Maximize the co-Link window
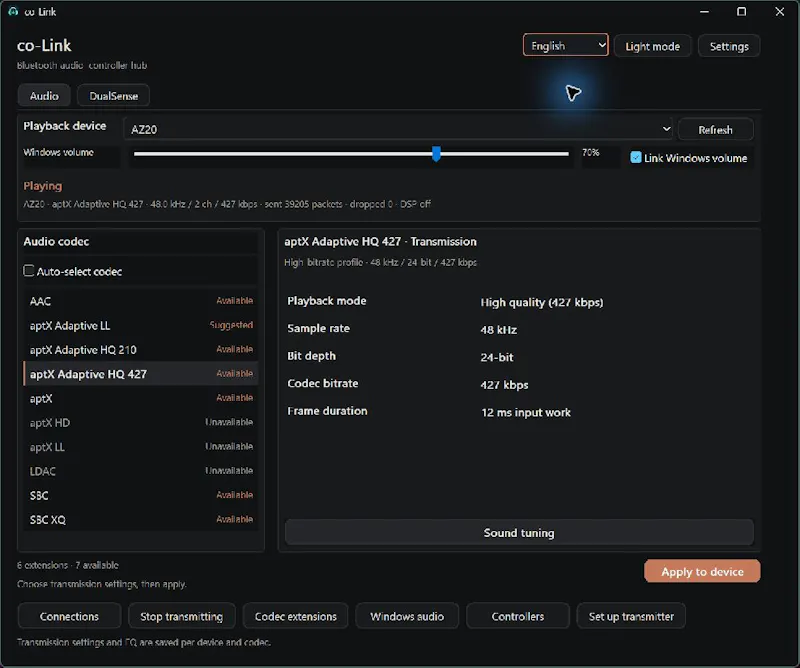The height and width of the screenshot is (668, 800). pos(742,11)
